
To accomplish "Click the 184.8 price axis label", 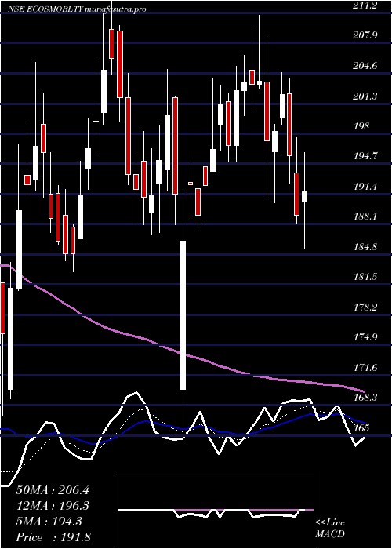I will [x=367, y=247].
